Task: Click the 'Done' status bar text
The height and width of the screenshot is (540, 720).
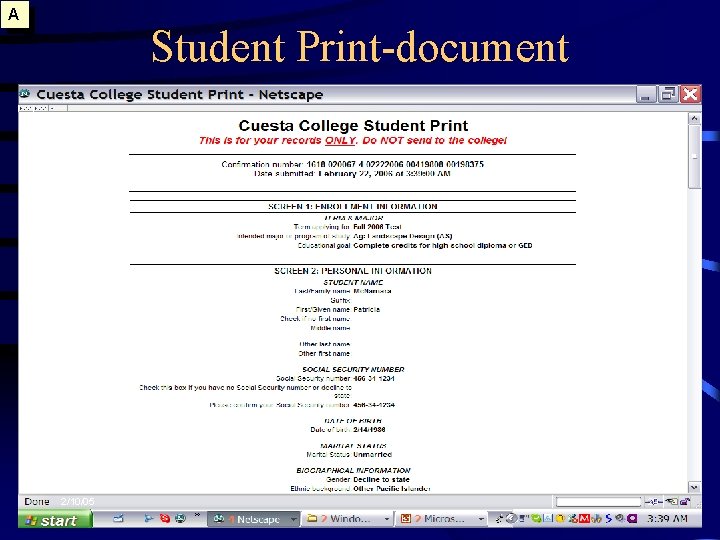Action: tap(37, 501)
